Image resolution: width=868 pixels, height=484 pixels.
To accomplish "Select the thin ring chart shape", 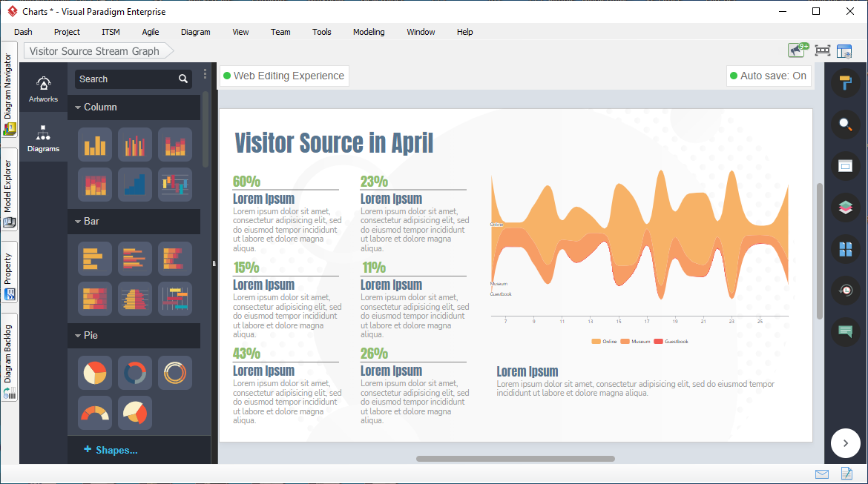I will tap(175, 373).
